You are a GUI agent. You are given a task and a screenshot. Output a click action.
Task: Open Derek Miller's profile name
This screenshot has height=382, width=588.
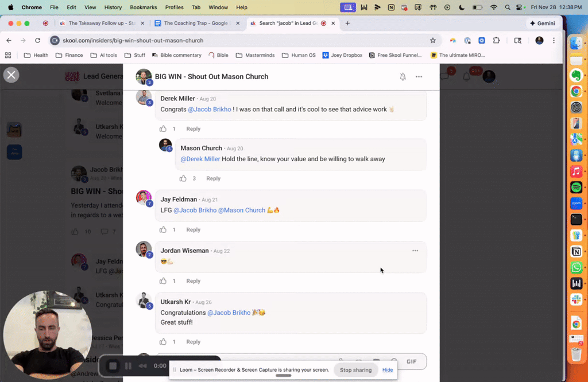point(178,99)
